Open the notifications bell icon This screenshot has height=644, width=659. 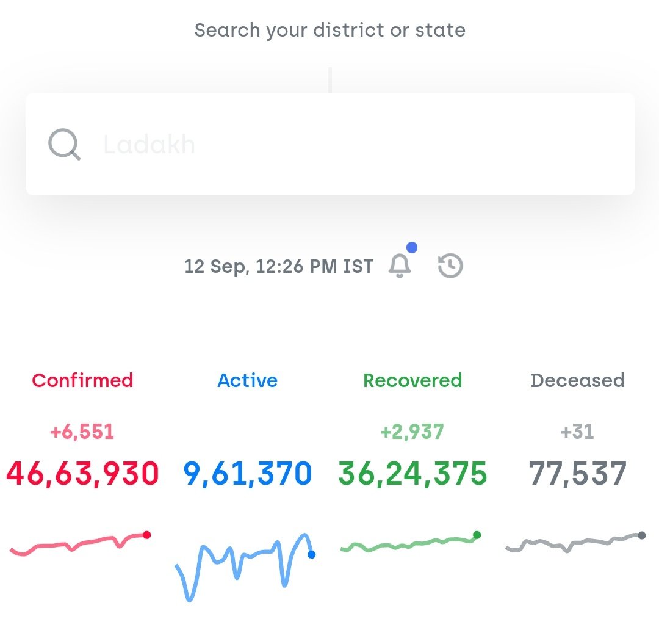tap(401, 266)
